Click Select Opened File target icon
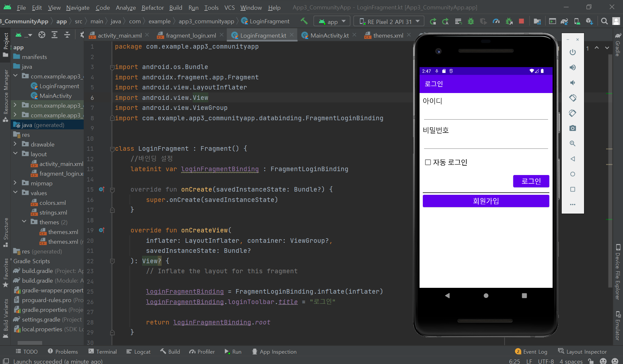623x364 pixels. [x=42, y=35]
